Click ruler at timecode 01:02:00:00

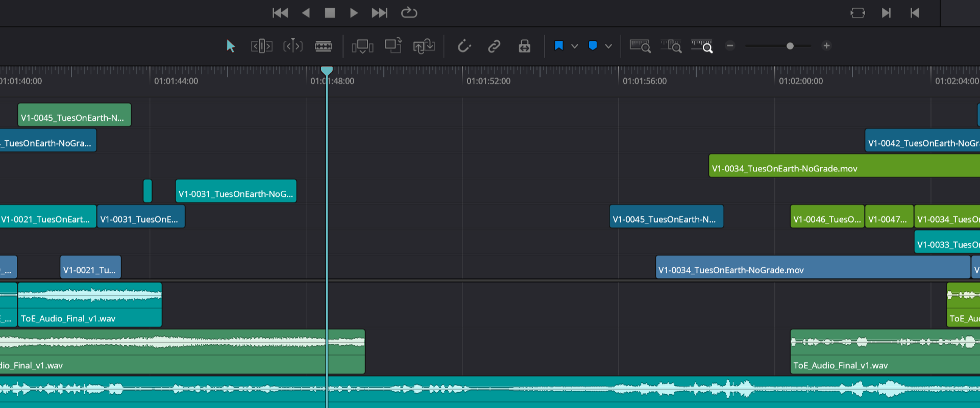(801, 81)
